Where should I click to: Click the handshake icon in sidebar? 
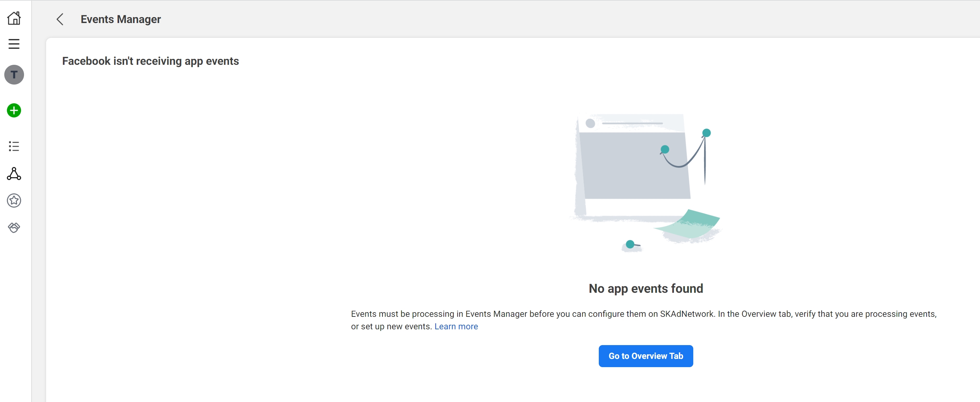click(14, 227)
